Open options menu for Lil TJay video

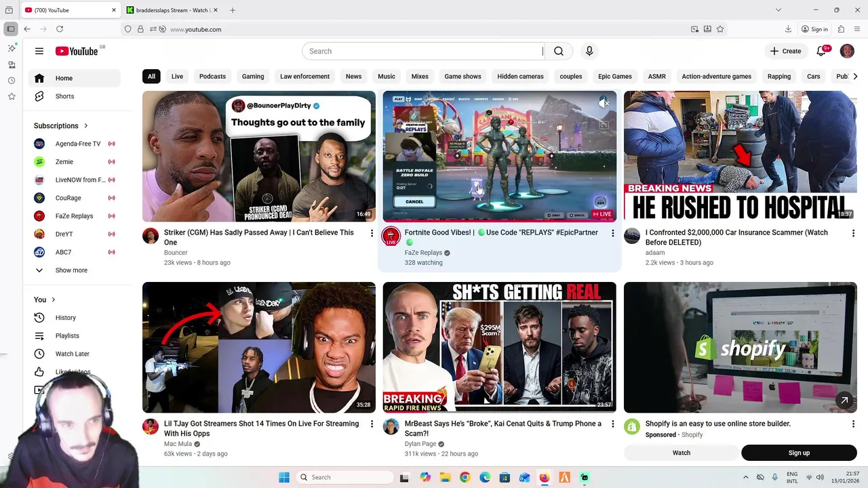click(372, 424)
